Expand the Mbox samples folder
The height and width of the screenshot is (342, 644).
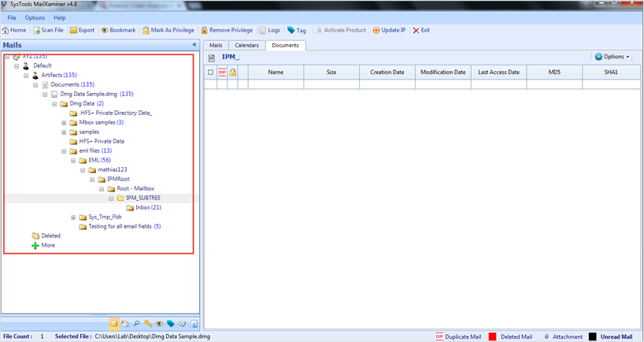click(x=64, y=123)
